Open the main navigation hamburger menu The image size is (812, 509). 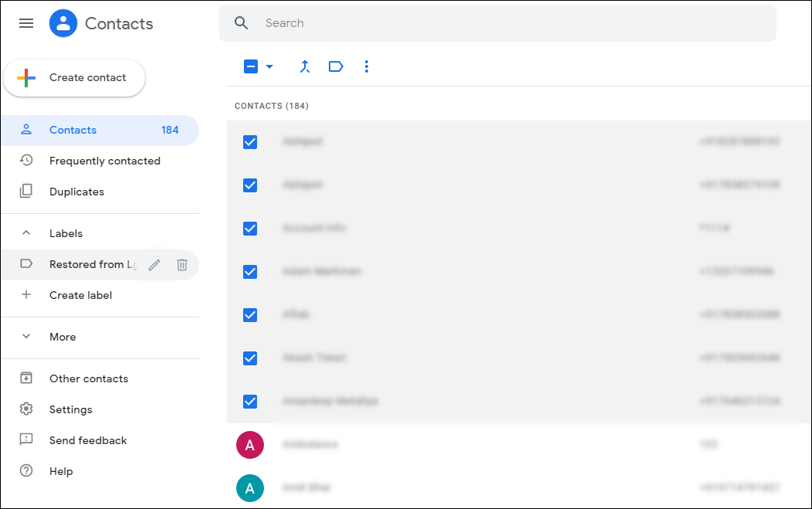click(x=25, y=23)
